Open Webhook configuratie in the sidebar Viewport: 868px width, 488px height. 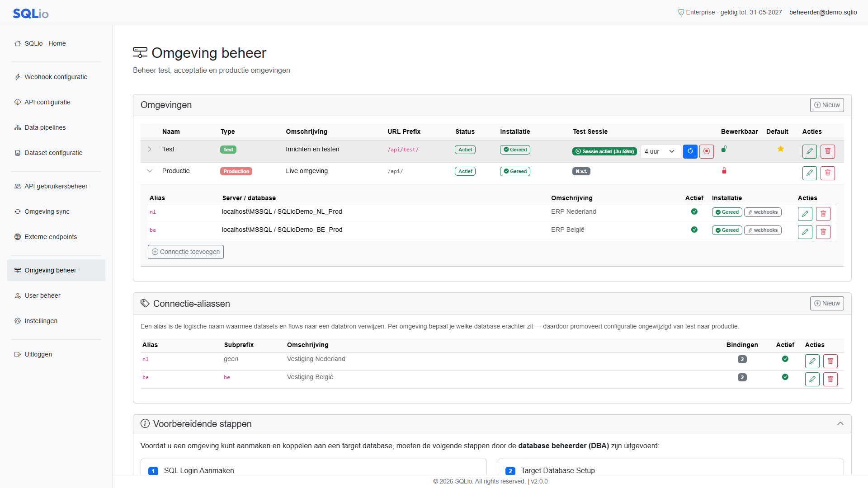56,77
